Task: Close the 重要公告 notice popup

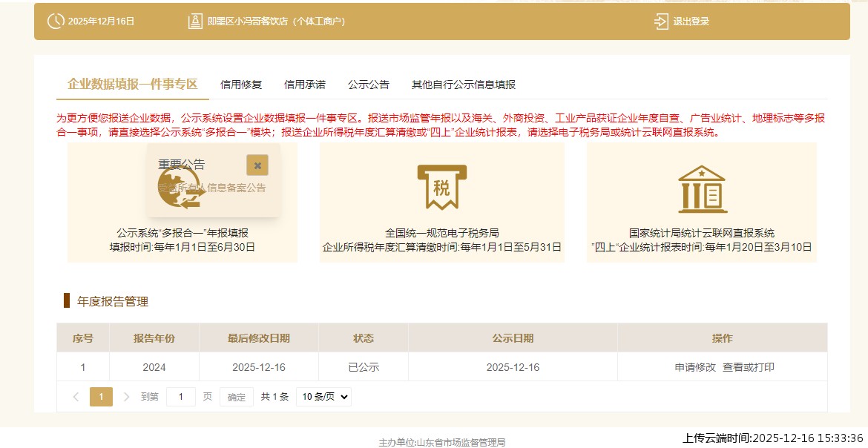Action: 258,165
